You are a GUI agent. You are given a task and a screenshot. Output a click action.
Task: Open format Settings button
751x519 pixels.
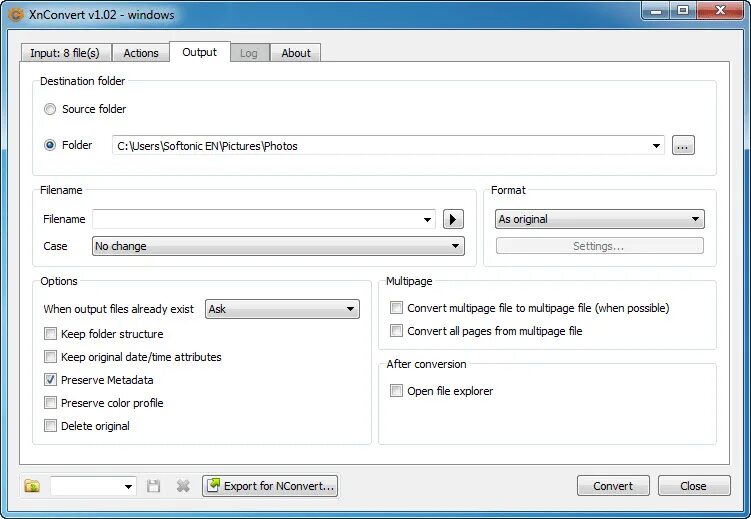600,246
